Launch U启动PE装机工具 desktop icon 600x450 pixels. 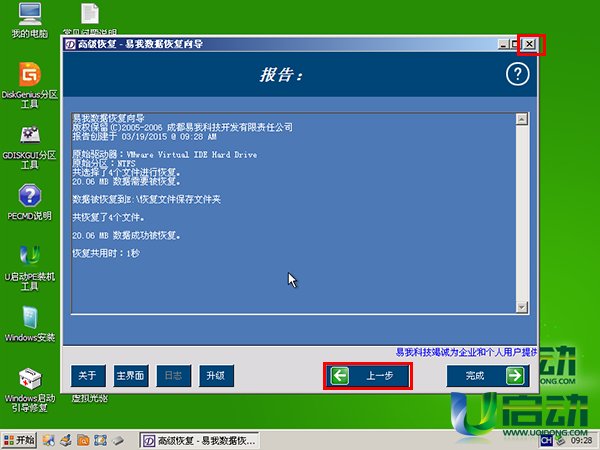click(30, 257)
